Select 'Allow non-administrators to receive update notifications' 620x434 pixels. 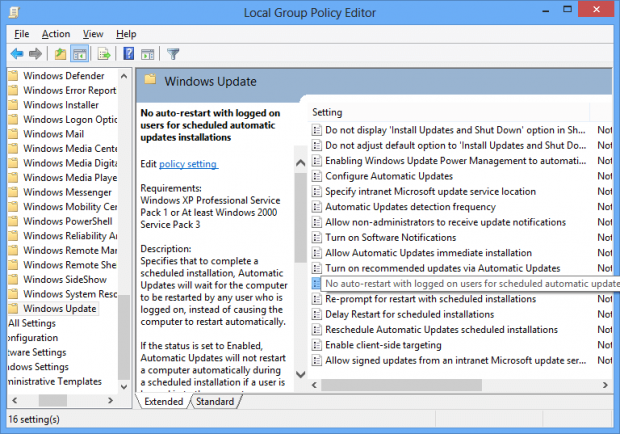445,222
